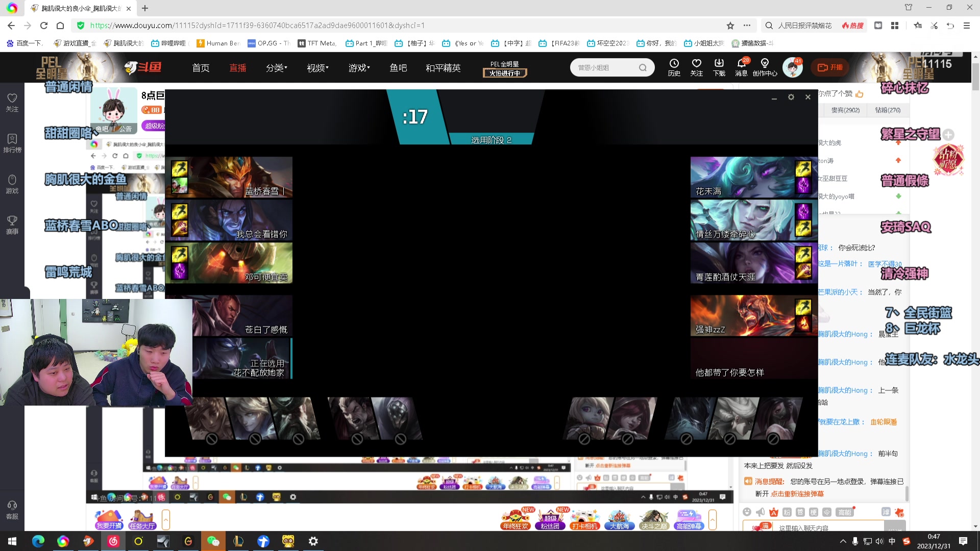This screenshot has height=551, width=980.
Task: Open the Douyu 下载 download icon
Action: [719, 67]
